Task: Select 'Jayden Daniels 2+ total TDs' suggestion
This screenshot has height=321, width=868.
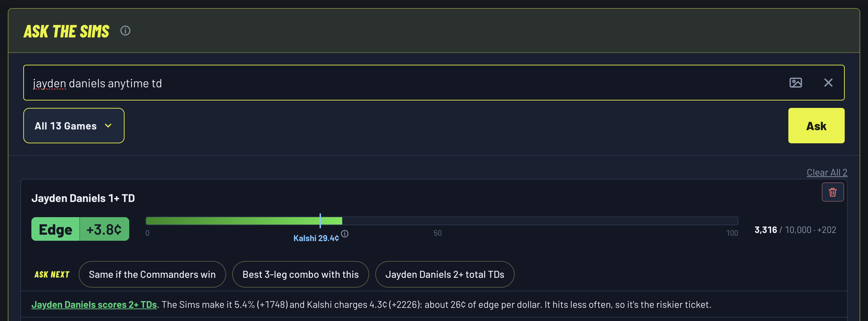Action: (445, 274)
